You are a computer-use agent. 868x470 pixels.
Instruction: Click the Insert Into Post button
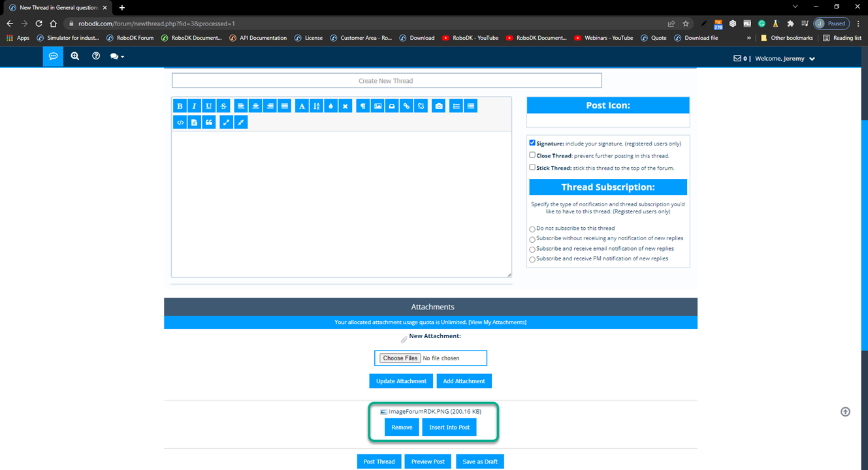click(449, 428)
